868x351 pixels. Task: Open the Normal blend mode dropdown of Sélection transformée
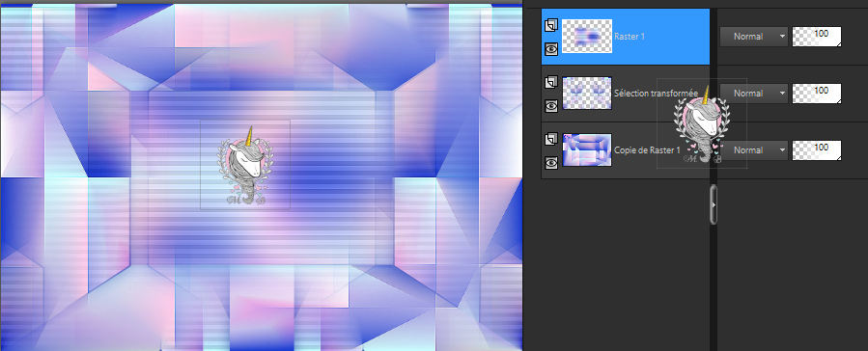(753, 93)
